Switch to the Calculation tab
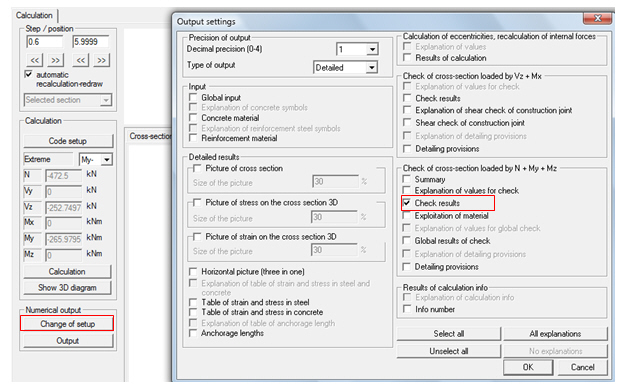622x391 pixels. coord(35,15)
